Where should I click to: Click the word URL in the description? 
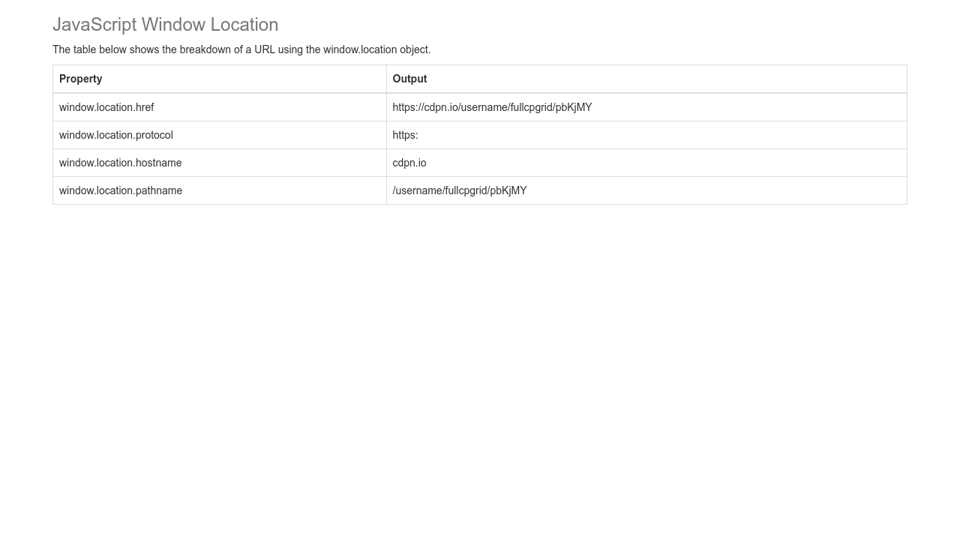pyautogui.click(x=266, y=50)
